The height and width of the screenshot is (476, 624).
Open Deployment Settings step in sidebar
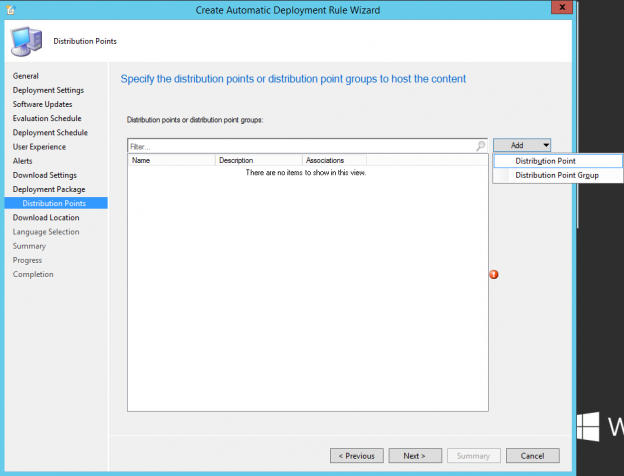coord(48,90)
